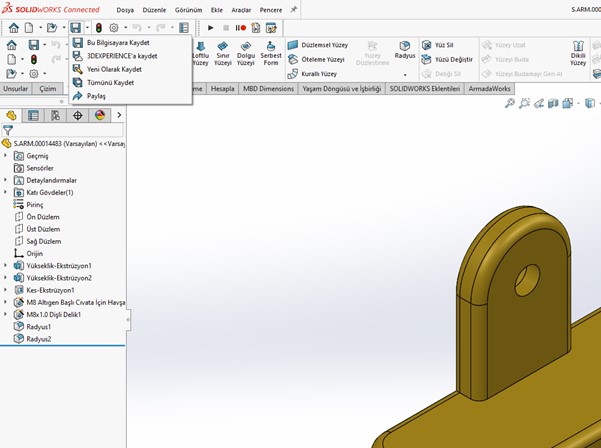This screenshot has width=601, height=448.
Task: Click the DimXpertManager crosshair icon
Action: coord(77,115)
